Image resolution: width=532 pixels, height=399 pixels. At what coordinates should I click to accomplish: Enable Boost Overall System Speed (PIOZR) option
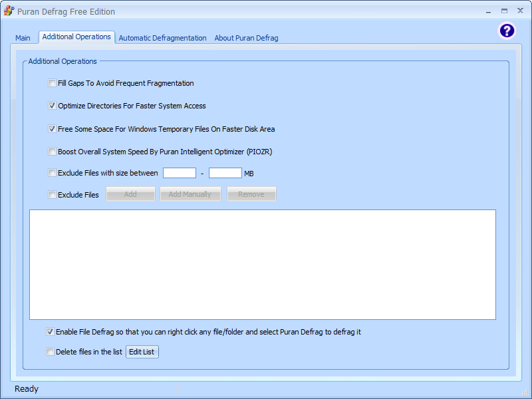pyautogui.click(x=52, y=152)
